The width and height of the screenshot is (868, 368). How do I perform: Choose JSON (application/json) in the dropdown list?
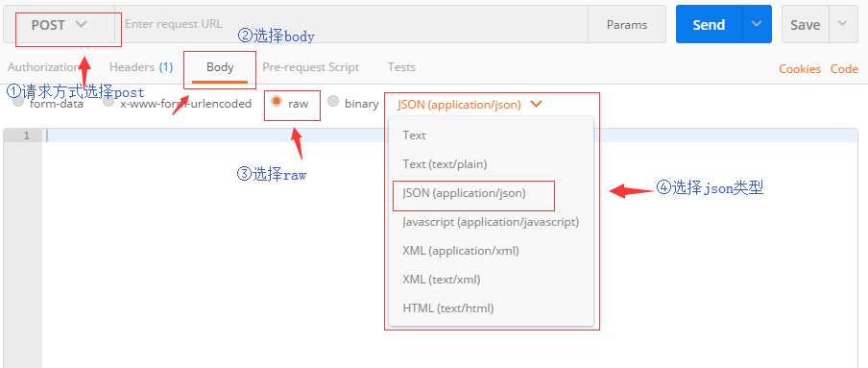(x=491, y=193)
